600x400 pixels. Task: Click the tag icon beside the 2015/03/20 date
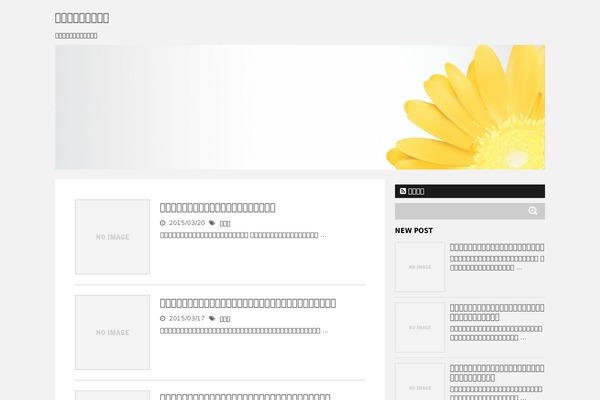[x=212, y=223]
